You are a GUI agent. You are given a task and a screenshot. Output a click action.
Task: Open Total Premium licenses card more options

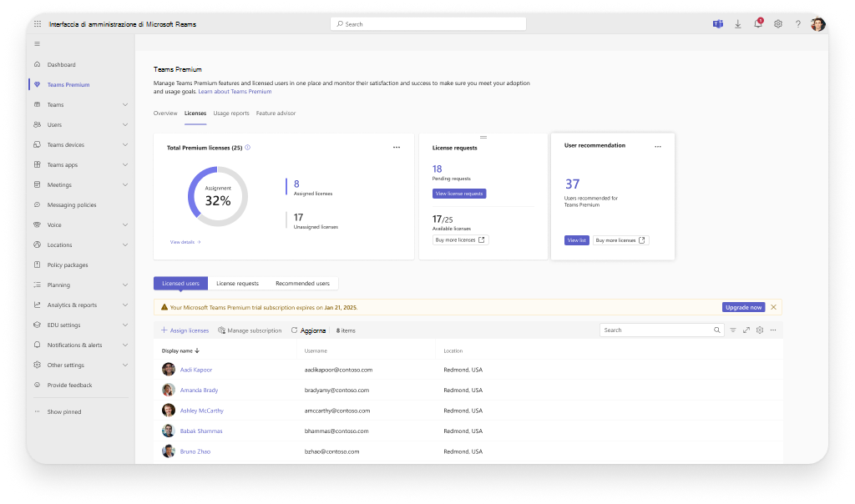[x=397, y=147]
